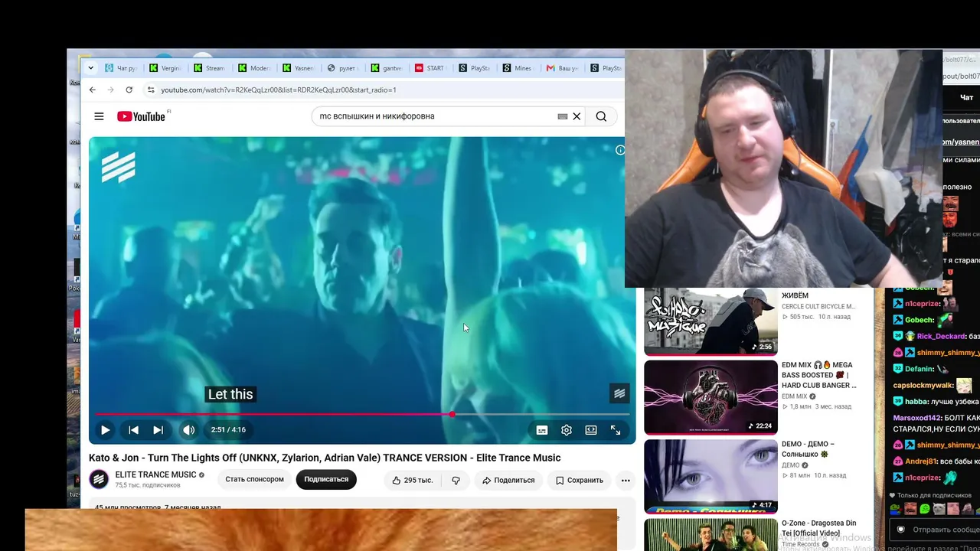Switch the player to theater mode
Image resolution: width=980 pixels, height=551 pixels.
click(x=591, y=430)
